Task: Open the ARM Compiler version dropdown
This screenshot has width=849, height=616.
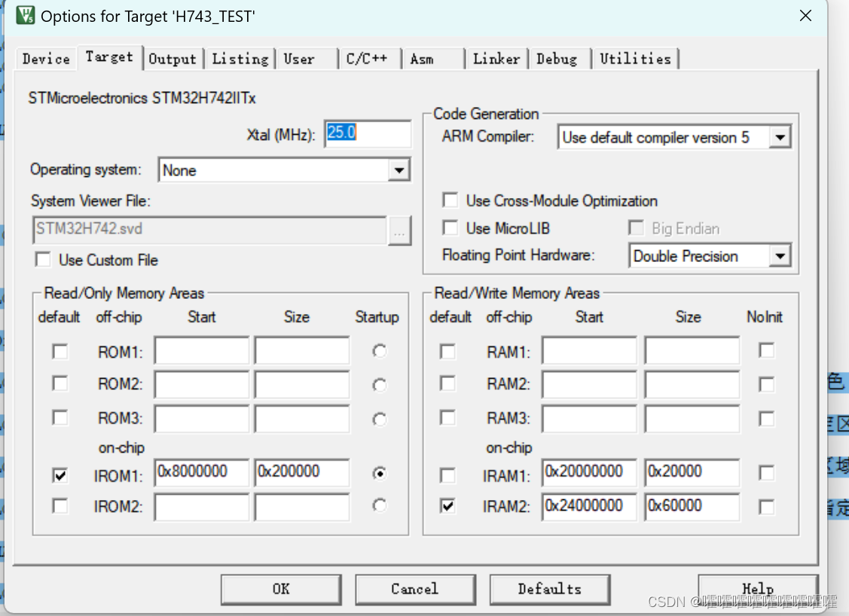Action: tap(780, 137)
